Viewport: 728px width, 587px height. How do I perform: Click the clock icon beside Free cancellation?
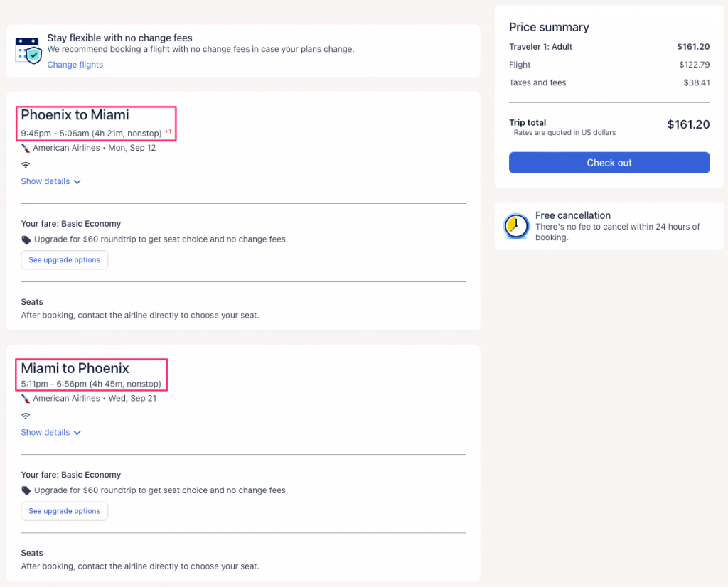pos(516,226)
